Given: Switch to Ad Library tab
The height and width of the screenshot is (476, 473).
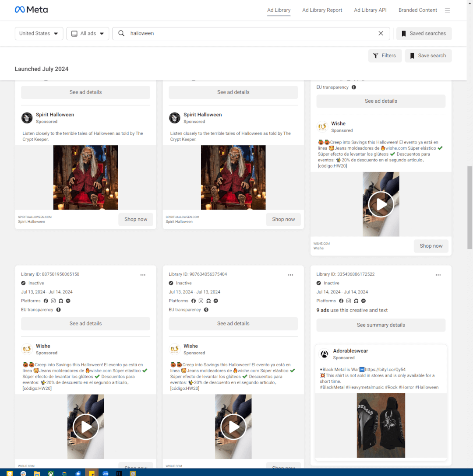Looking at the screenshot, I should [279, 10].
